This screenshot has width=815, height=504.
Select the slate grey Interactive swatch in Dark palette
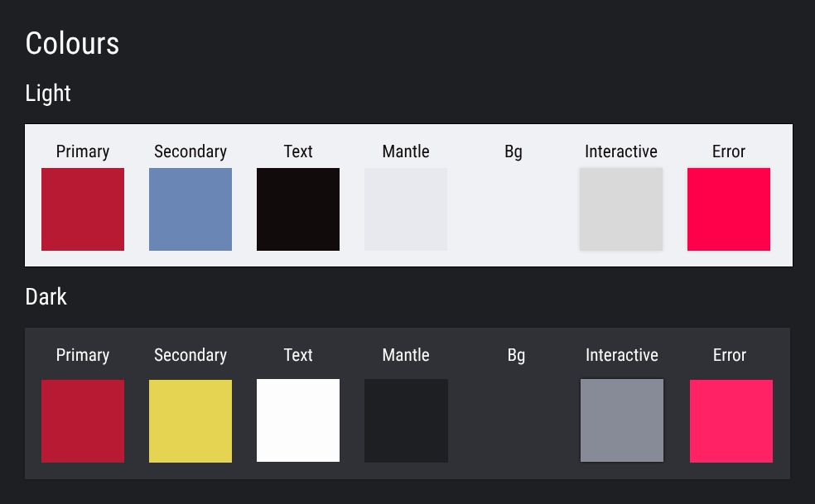pyautogui.click(x=622, y=420)
